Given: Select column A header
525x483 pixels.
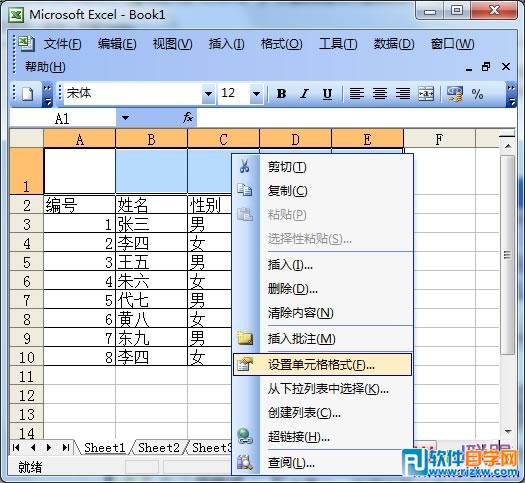Looking at the screenshot, I should [x=79, y=139].
